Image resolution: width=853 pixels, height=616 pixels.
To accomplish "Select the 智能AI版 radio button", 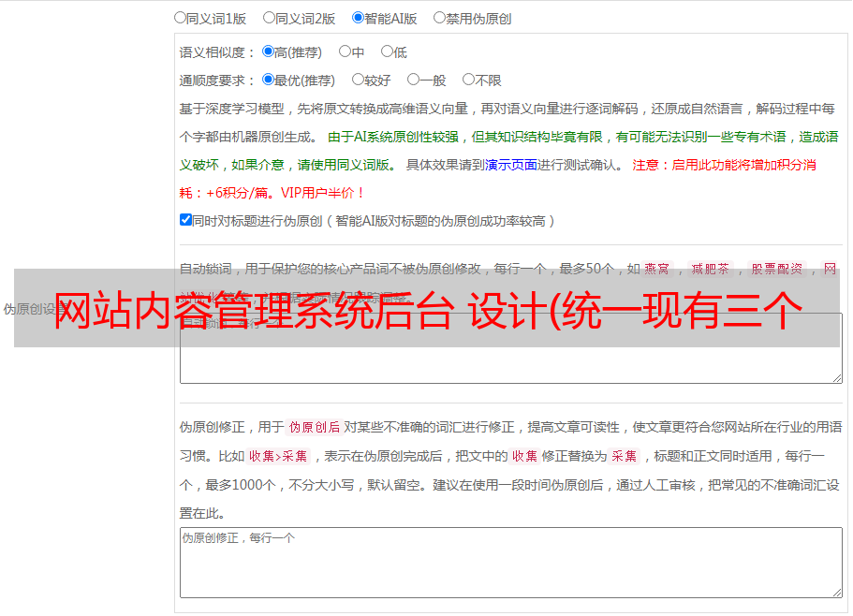I will 358,17.
